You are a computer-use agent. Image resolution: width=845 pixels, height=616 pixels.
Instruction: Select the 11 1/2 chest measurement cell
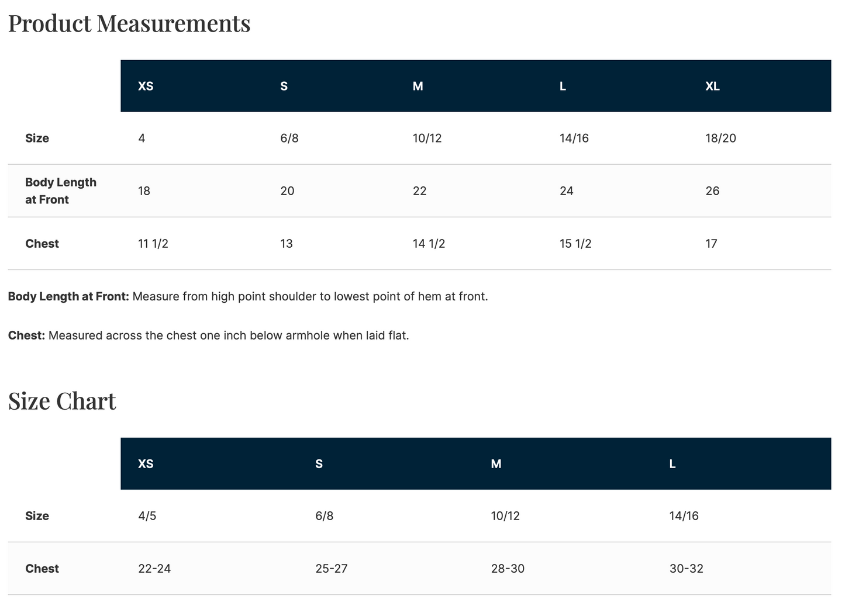point(153,244)
